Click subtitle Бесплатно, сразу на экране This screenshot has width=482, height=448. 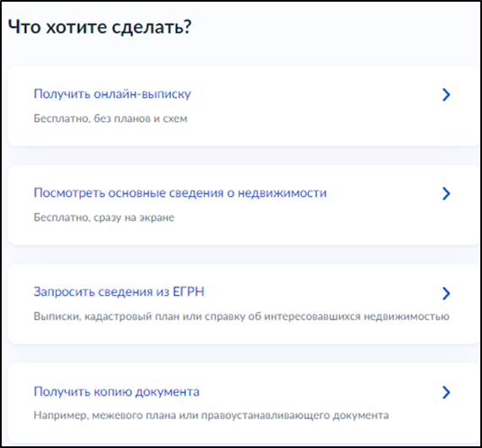104,217
